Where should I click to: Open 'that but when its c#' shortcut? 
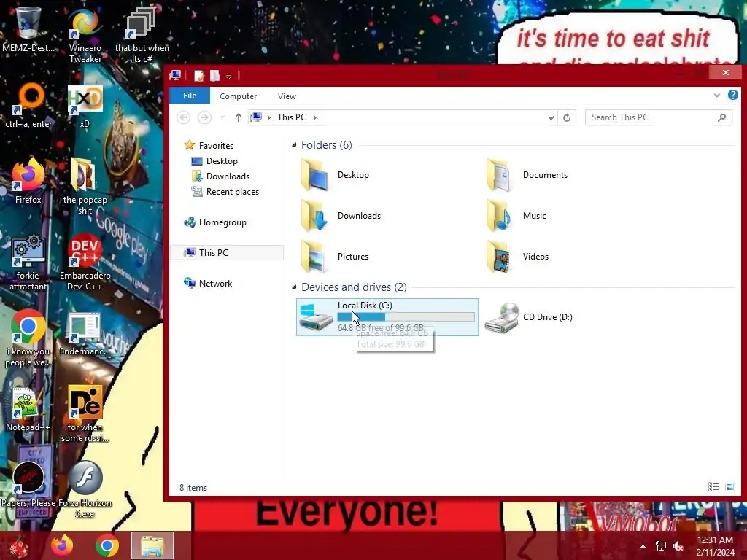pyautogui.click(x=142, y=34)
